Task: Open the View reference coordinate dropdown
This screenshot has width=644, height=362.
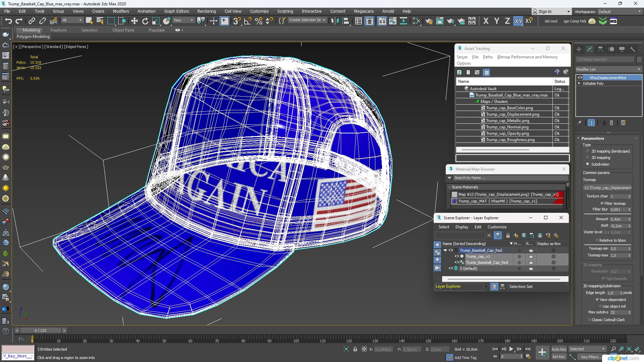Action: tap(183, 20)
